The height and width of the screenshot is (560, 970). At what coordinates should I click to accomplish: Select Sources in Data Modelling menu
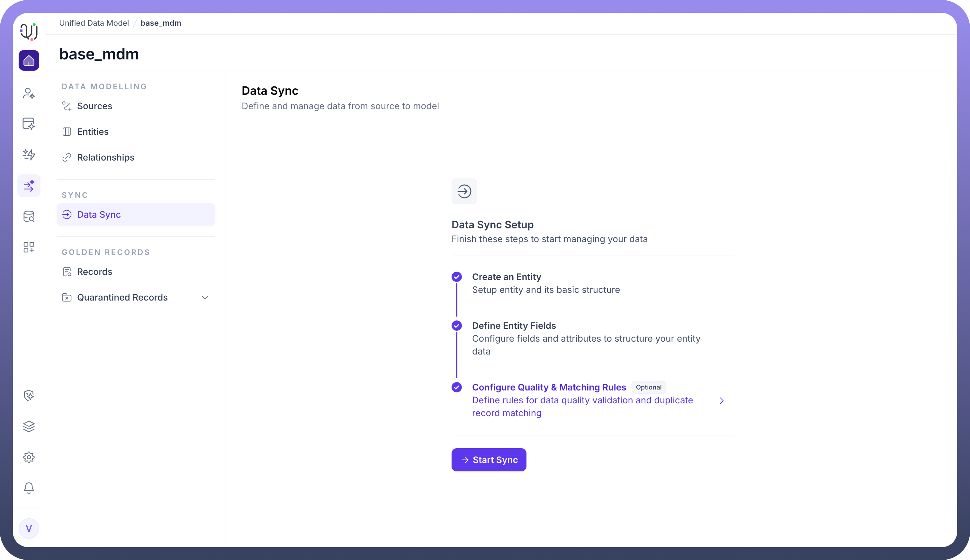94,106
